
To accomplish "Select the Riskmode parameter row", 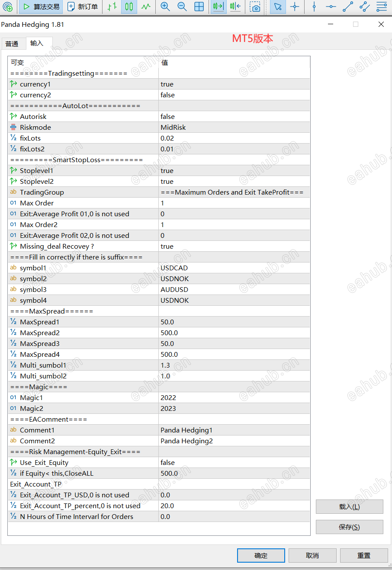I will (159, 128).
